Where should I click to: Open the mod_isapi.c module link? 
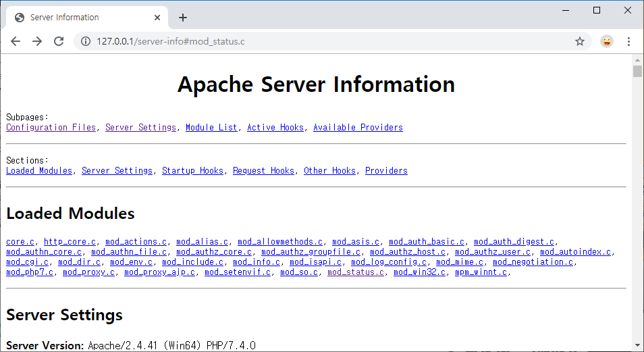tap(315, 262)
